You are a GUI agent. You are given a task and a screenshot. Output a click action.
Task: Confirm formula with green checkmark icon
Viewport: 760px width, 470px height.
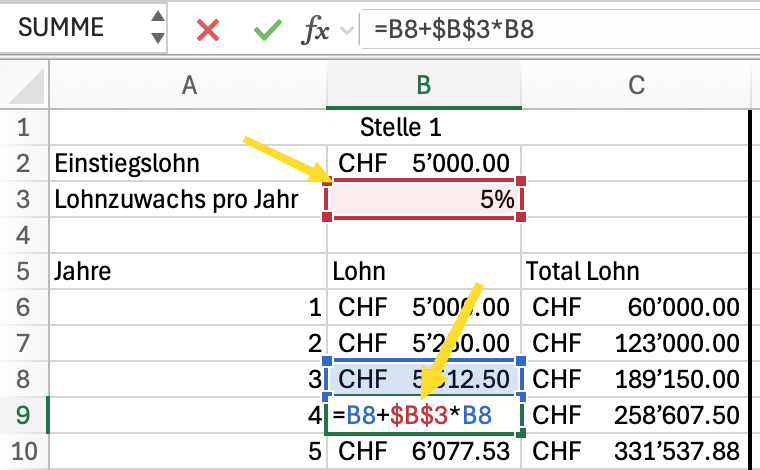click(267, 30)
